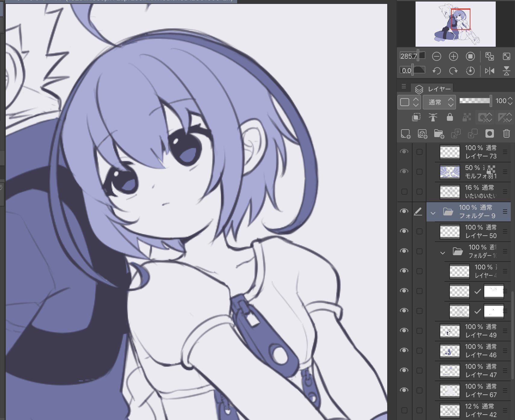Hide layer レイヤー 73
515x420 pixels.
pyautogui.click(x=404, y=152)
